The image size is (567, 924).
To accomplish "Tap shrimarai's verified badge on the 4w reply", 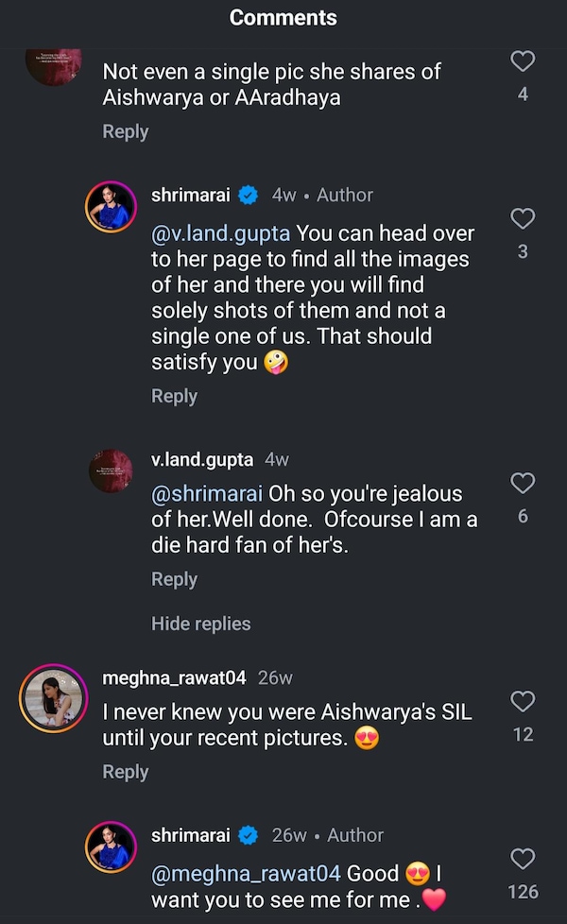I will point(249,196).
